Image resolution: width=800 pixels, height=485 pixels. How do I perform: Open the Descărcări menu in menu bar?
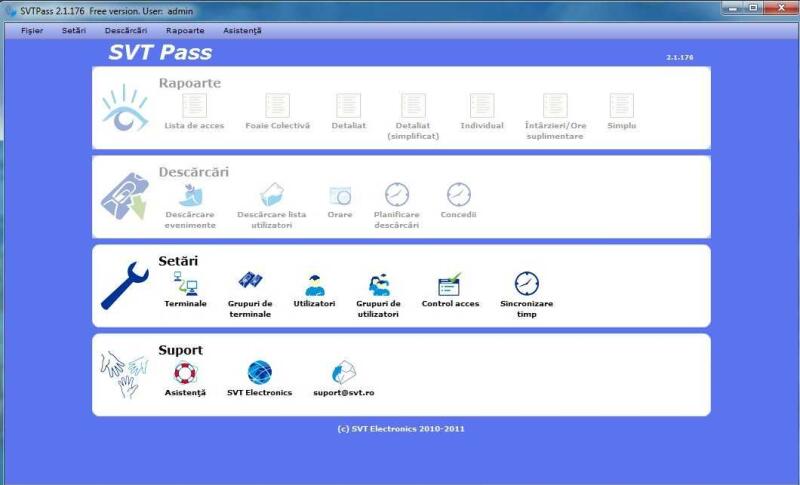click(x=126, y=31)
